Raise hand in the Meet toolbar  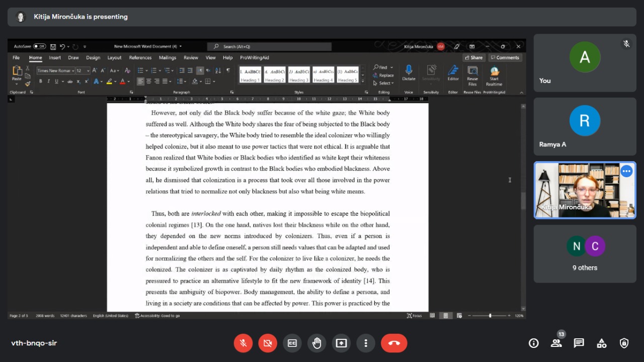coord(317,343)
